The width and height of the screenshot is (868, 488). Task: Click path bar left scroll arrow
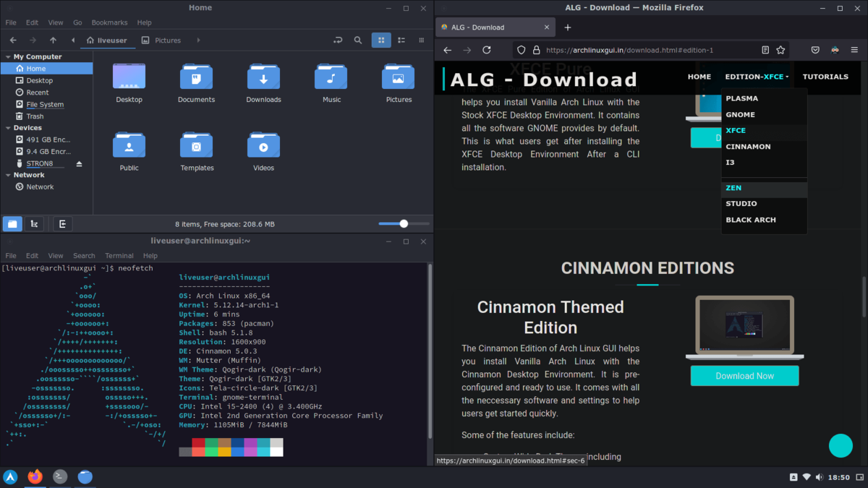(x=72, y=40)
